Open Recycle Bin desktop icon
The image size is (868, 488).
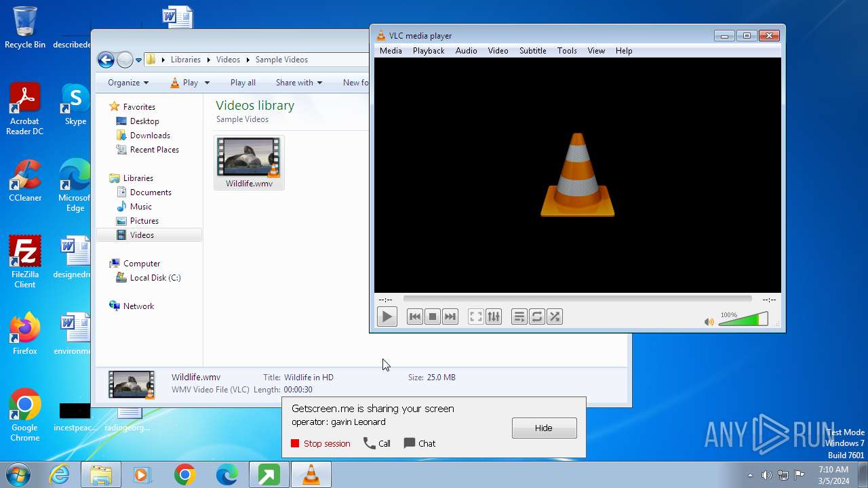tap(25, 28)
